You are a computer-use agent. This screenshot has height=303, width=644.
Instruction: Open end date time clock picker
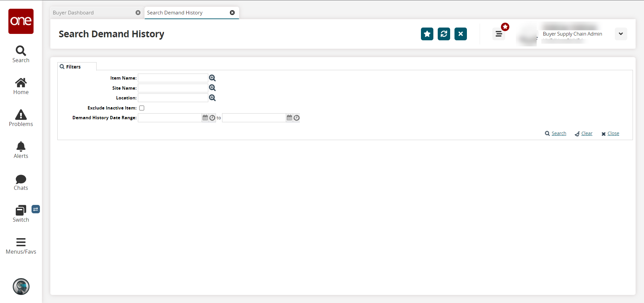(297, 118)
